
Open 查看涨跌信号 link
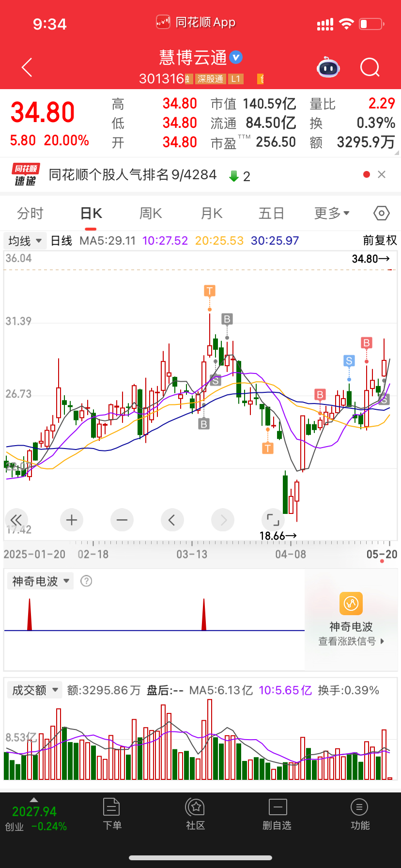(x=351, y=641)
